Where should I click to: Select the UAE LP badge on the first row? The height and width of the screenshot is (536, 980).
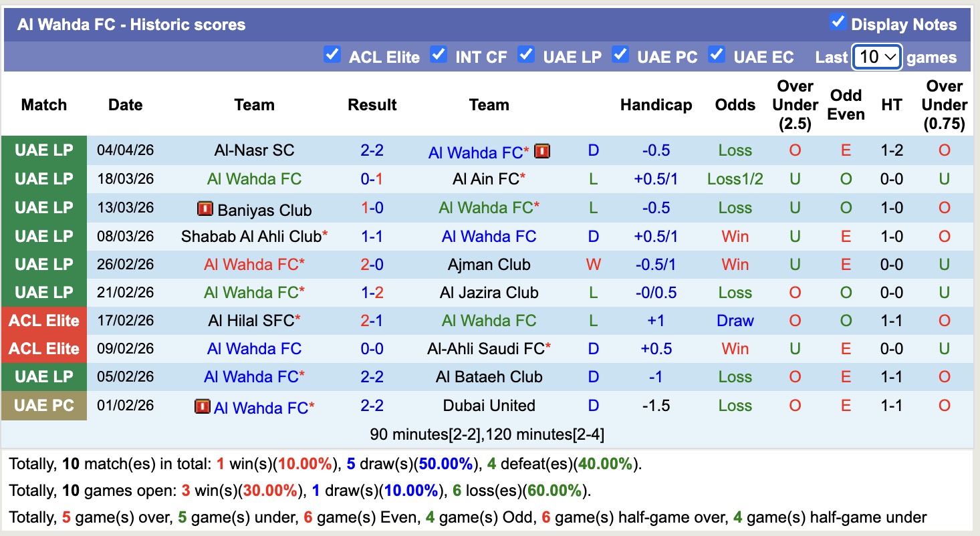coord(44,150)
